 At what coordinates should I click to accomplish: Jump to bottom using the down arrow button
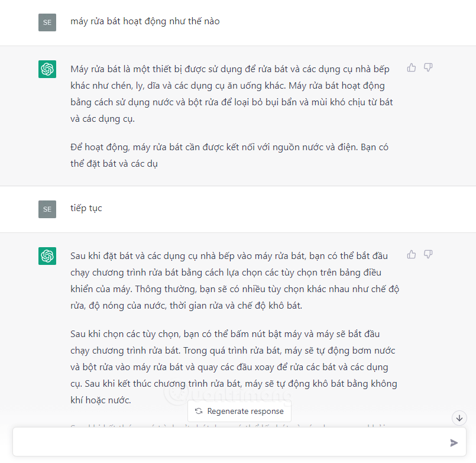pos(459,418)
